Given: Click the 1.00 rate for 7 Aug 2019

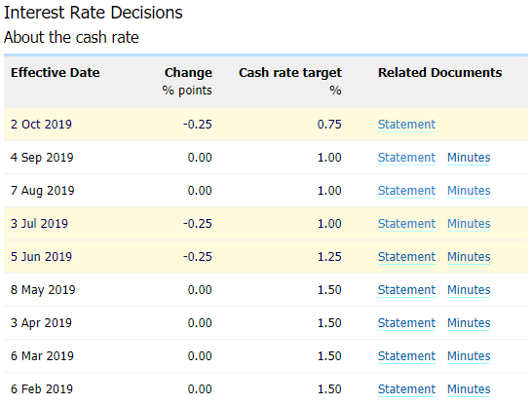Looking at the screenshot, I should [329, 191].
